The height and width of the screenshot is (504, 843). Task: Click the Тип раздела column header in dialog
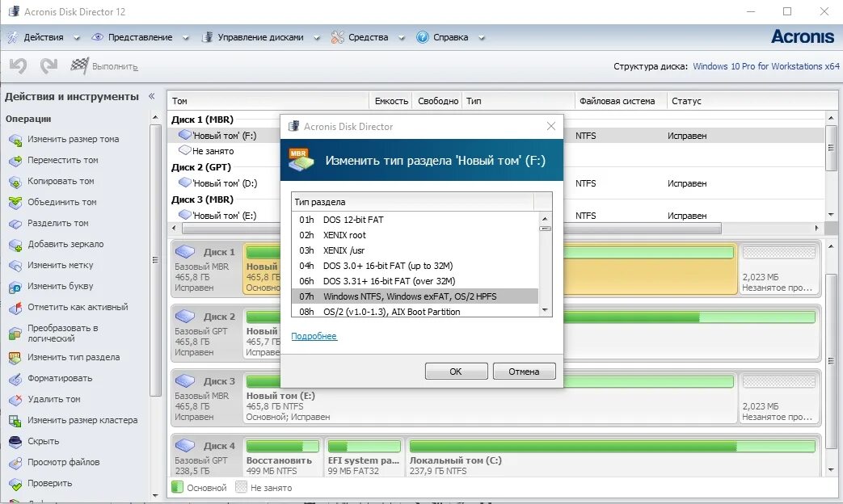(412, 202)
